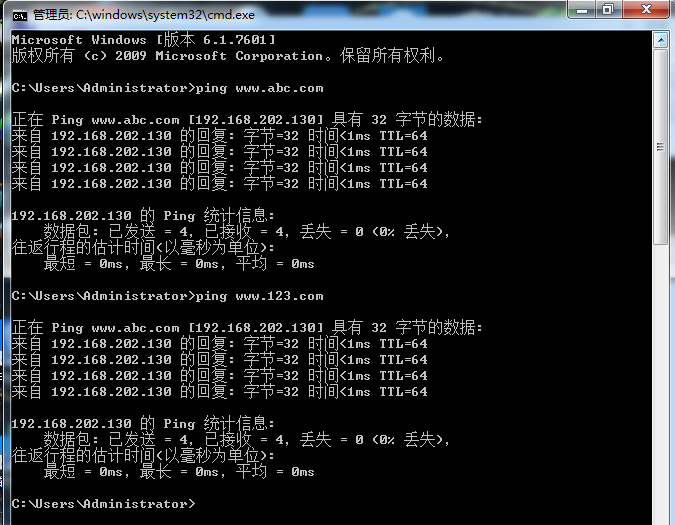Open the cmd.exe system menu icon
675x525 pixels.
pos(19,15)
